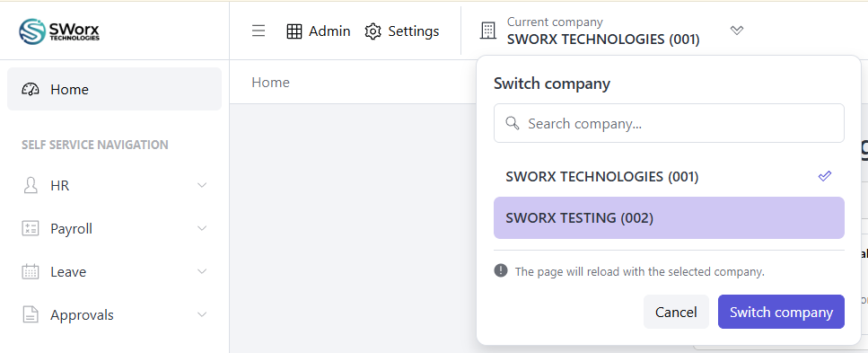Click the Home breadcrumb link
This screenshot has width=868, height=353.
[x=271, y=83]
